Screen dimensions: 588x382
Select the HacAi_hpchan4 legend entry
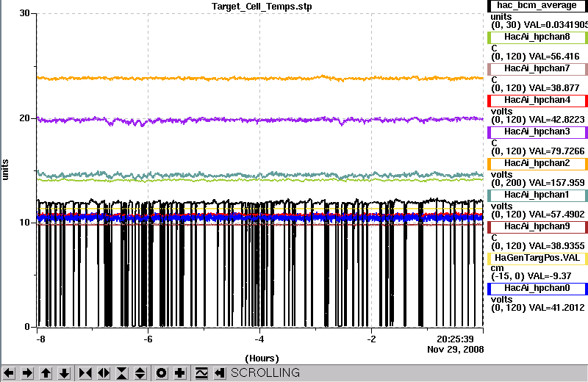coord(537,101)
